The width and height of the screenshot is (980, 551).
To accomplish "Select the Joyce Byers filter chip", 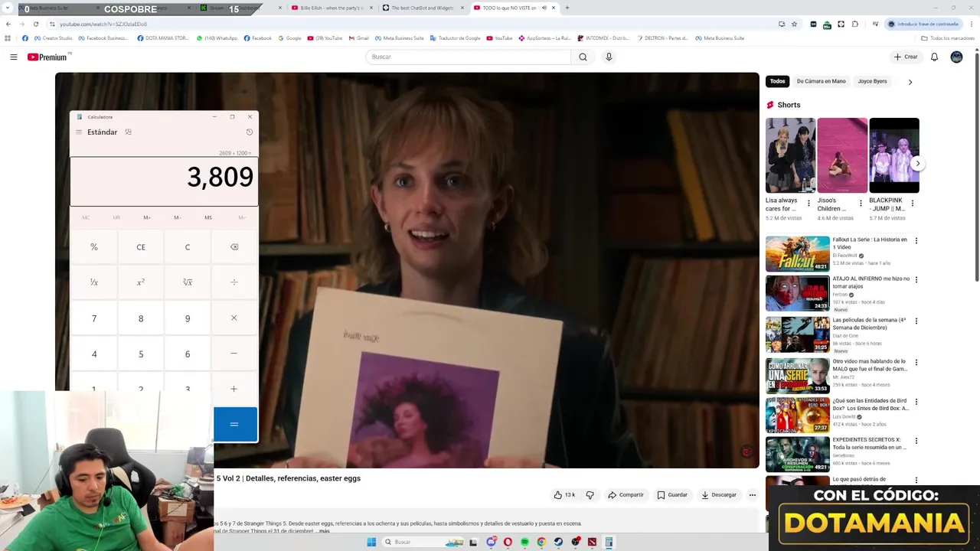I will pos(872,81).
